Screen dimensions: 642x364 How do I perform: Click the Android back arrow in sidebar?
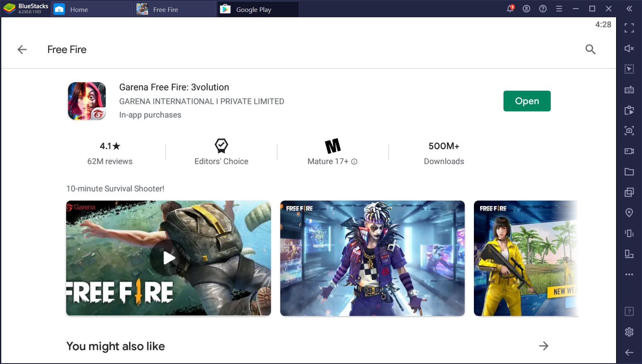click(629, 352)
